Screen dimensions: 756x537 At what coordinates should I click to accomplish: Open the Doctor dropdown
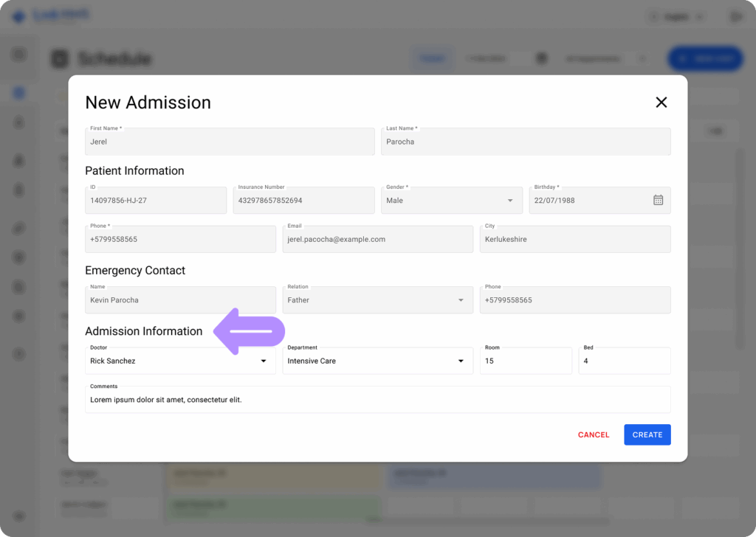[x=180, y=361]
